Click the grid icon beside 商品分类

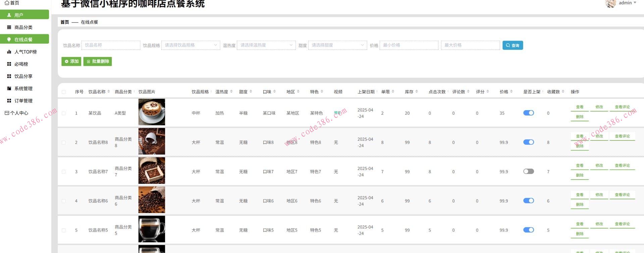(x=9, y=27)
